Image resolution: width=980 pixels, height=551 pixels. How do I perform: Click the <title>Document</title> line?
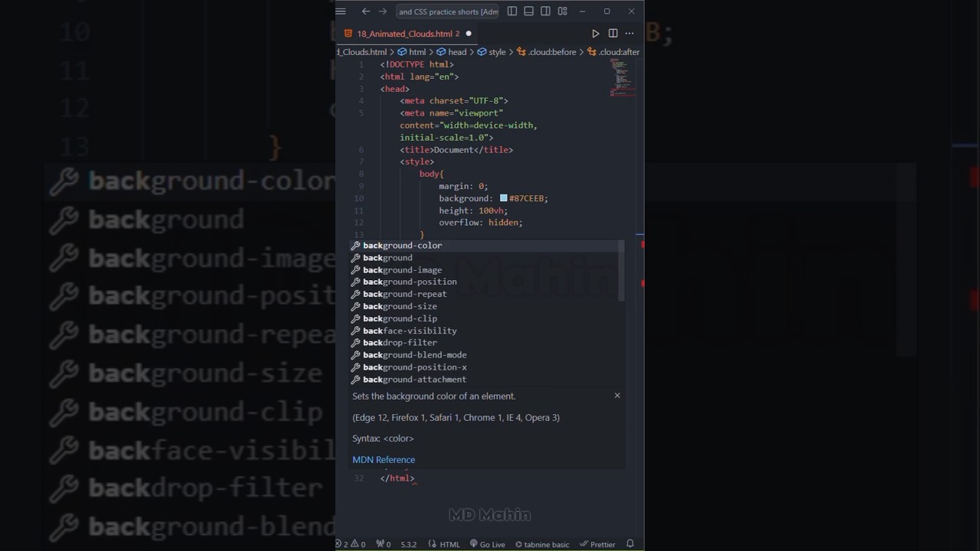point(456,150)
